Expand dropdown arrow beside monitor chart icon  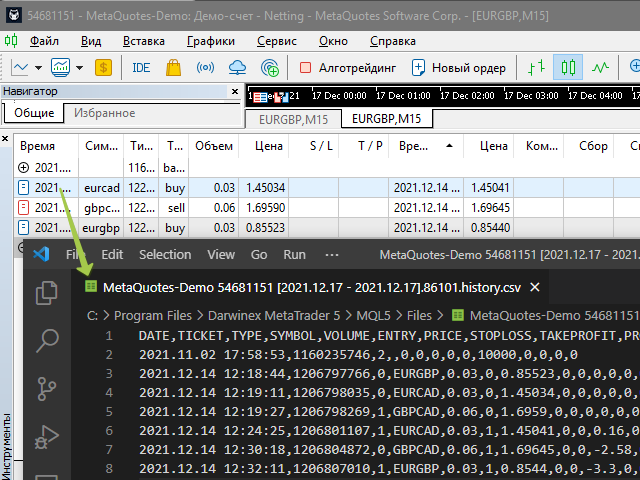(x=80, y=68)
